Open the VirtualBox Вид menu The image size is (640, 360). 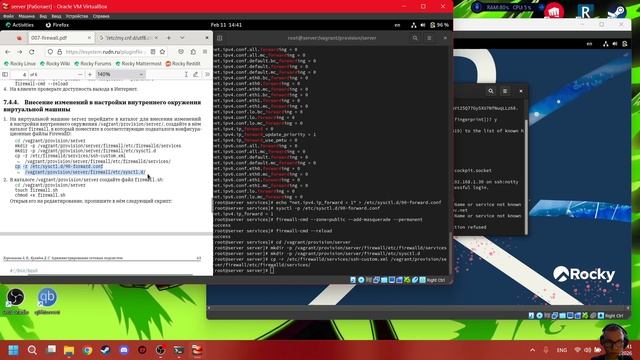point(43,16)
